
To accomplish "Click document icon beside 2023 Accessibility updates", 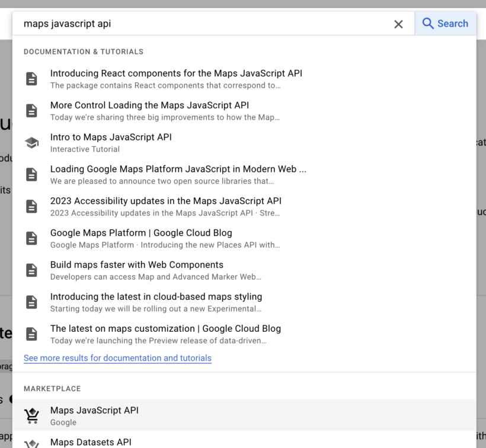I will point(31,207).
